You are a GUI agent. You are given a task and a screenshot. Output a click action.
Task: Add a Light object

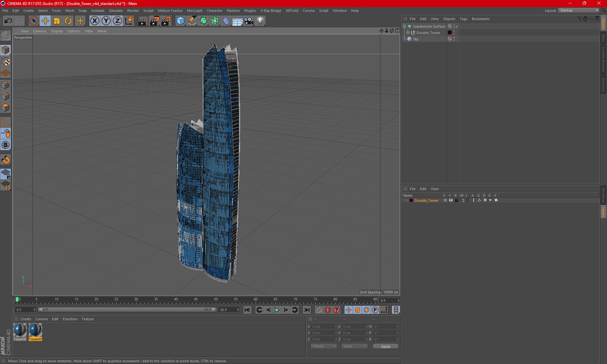(260, 21)
